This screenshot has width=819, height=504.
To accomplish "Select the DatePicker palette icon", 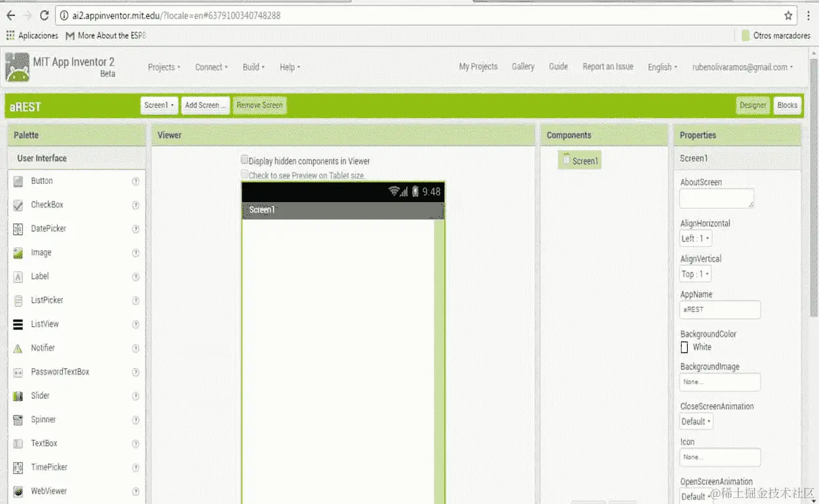I will [18, 229].
